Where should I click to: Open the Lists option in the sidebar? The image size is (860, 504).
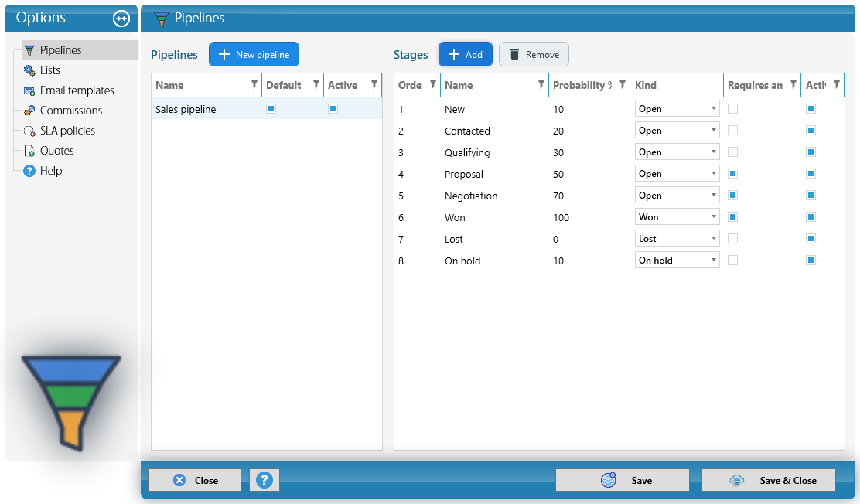pos(50,70)
